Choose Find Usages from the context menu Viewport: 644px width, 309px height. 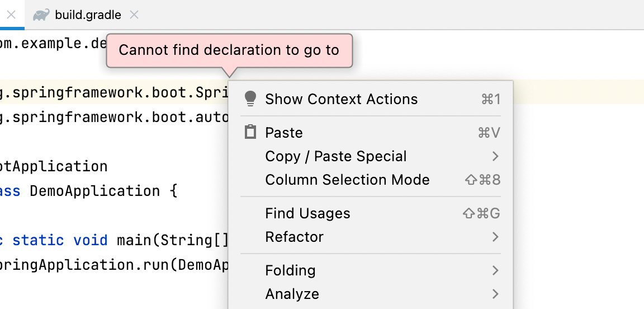click(x=307, y=213)
